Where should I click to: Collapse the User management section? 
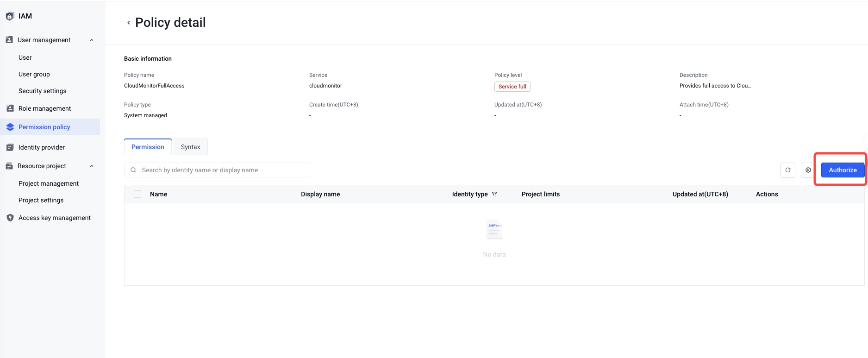(x=92, y=40)
